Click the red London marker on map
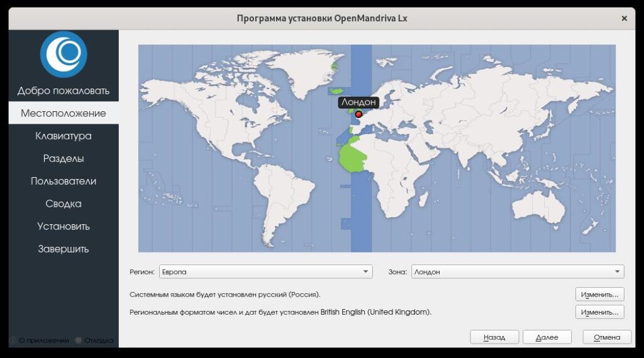644x358 pixels. 358,114
